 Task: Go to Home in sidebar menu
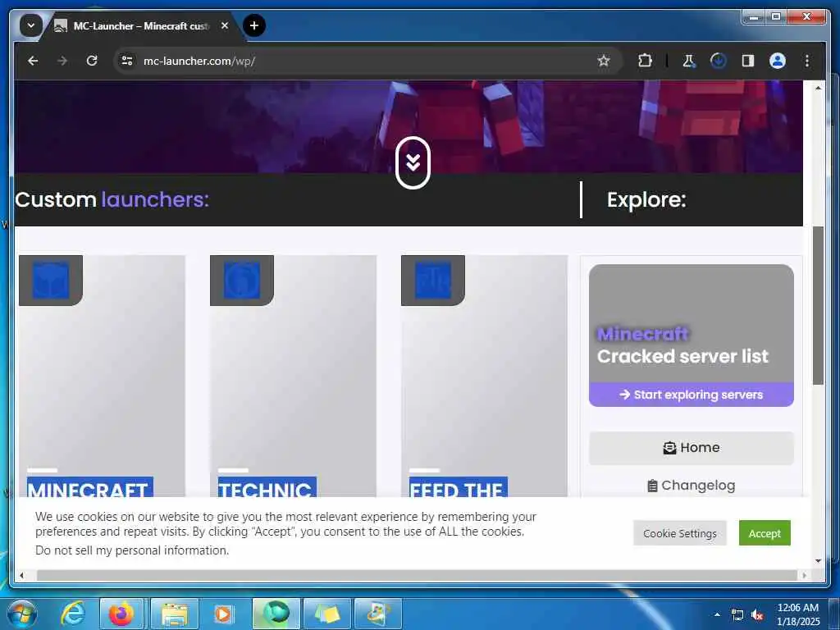tap(691, 448)
